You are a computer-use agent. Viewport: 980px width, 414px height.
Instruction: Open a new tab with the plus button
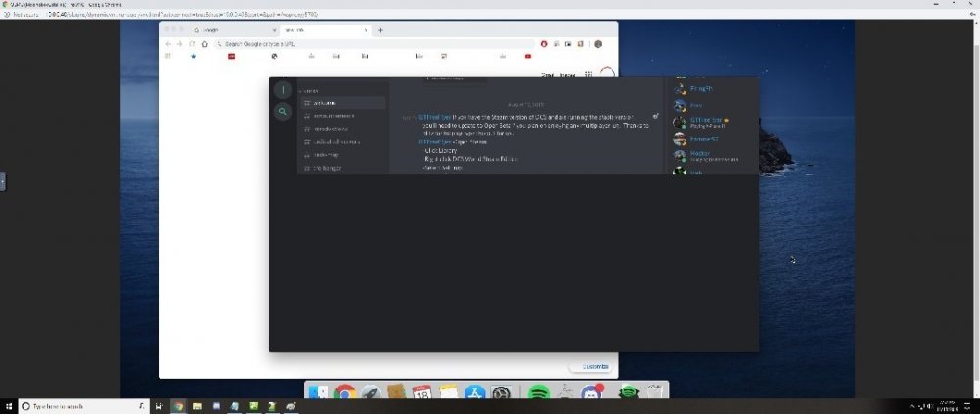(380, 30)
